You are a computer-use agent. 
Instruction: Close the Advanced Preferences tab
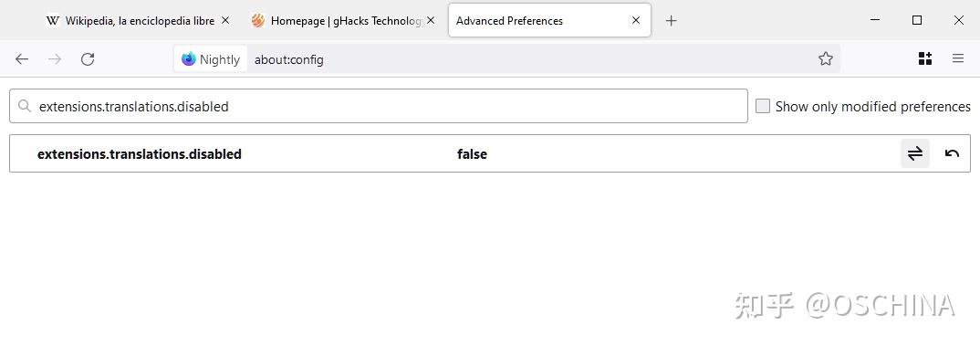click(636, 21)
